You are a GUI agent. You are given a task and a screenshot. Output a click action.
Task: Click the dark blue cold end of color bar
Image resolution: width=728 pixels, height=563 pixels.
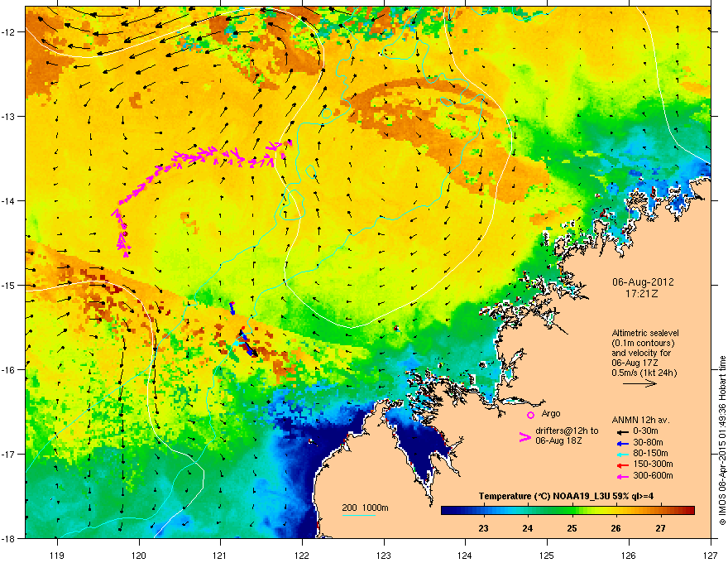(448, 511)
